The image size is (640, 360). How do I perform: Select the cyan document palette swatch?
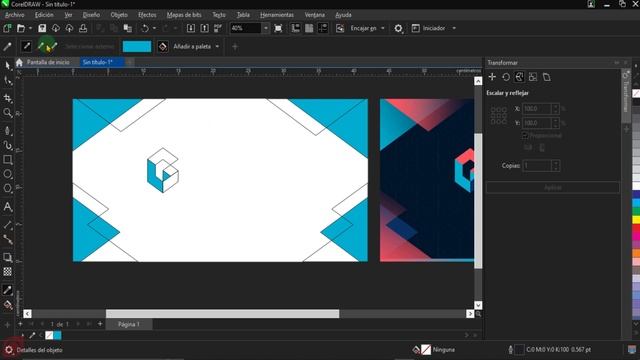(x=58, y=335)
